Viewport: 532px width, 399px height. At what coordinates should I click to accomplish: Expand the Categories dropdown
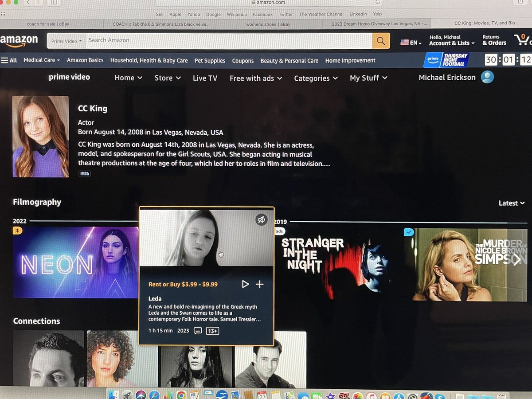point(316,78)
